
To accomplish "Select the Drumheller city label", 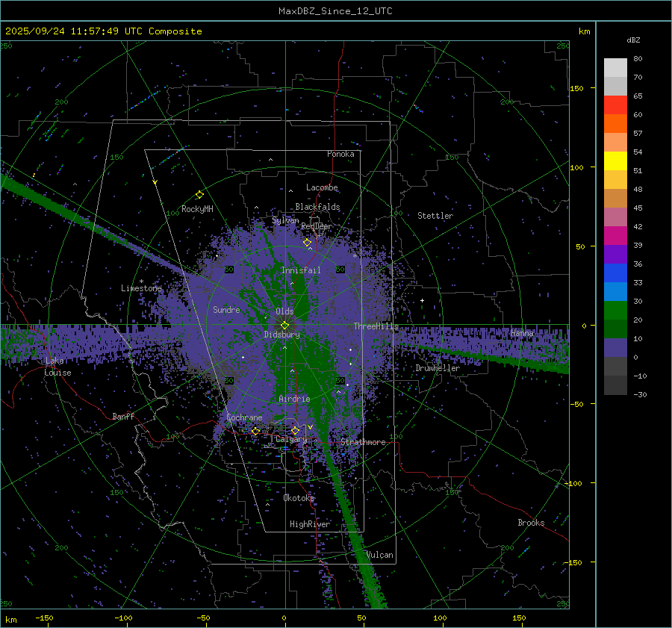I will [x=438, y=368].
